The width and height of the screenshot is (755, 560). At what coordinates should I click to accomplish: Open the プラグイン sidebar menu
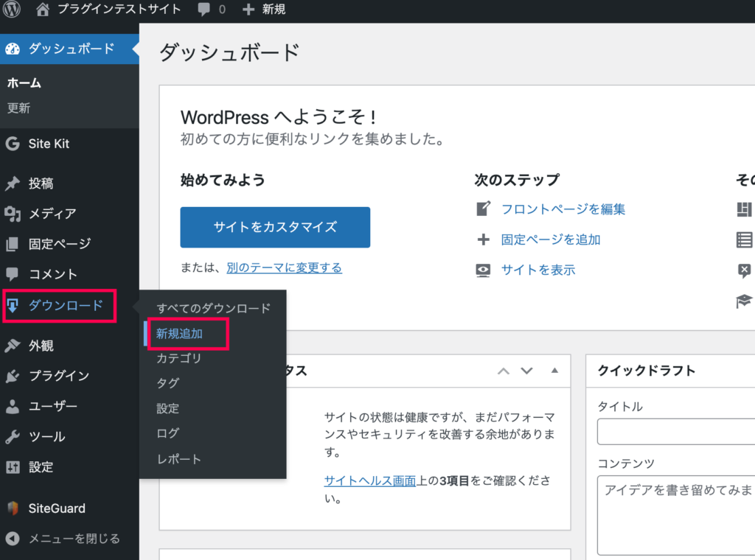[x=59, y=376]
